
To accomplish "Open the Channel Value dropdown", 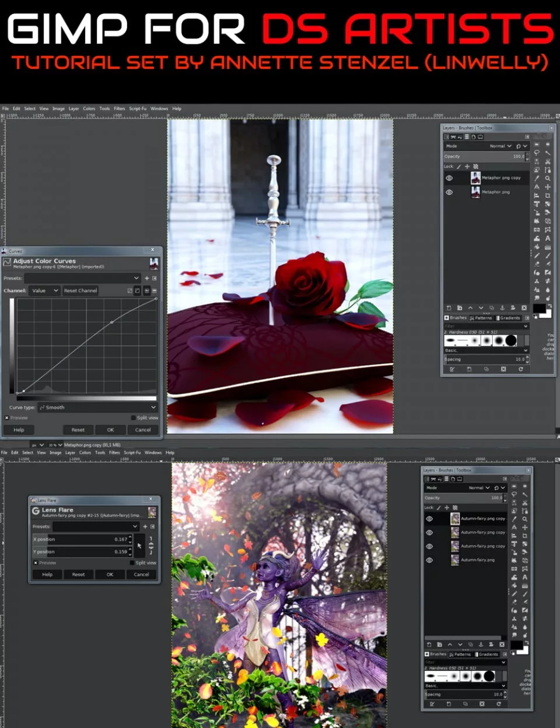I will tap(45, 290).
